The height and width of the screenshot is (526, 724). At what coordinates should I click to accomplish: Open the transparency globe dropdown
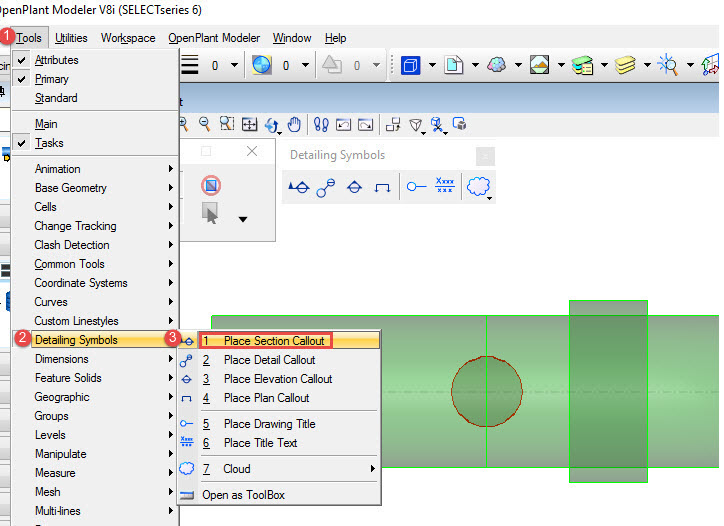305,65
